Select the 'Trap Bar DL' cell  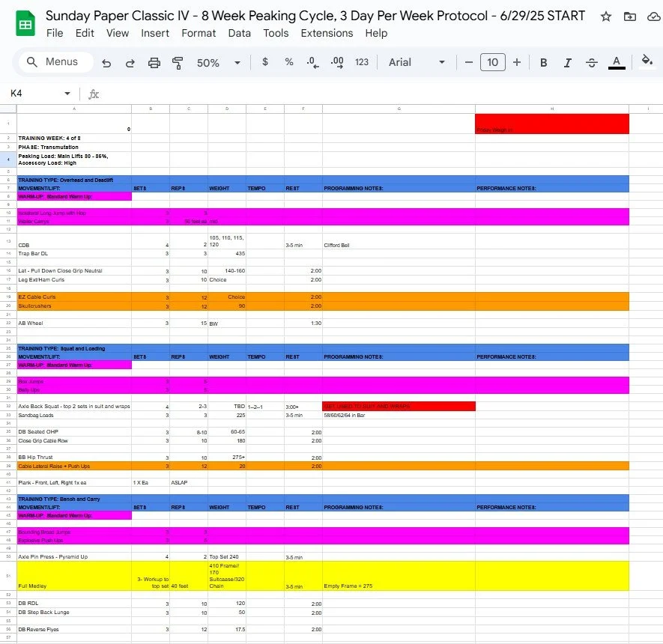click(74, 254)
